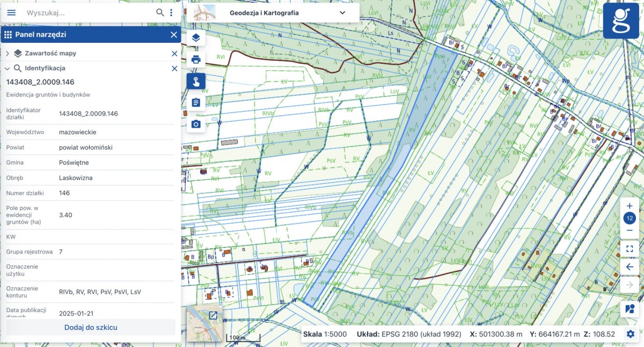Zoom in with the plus button
This screenshot has height=347, width=644.
tap(630, 206)
